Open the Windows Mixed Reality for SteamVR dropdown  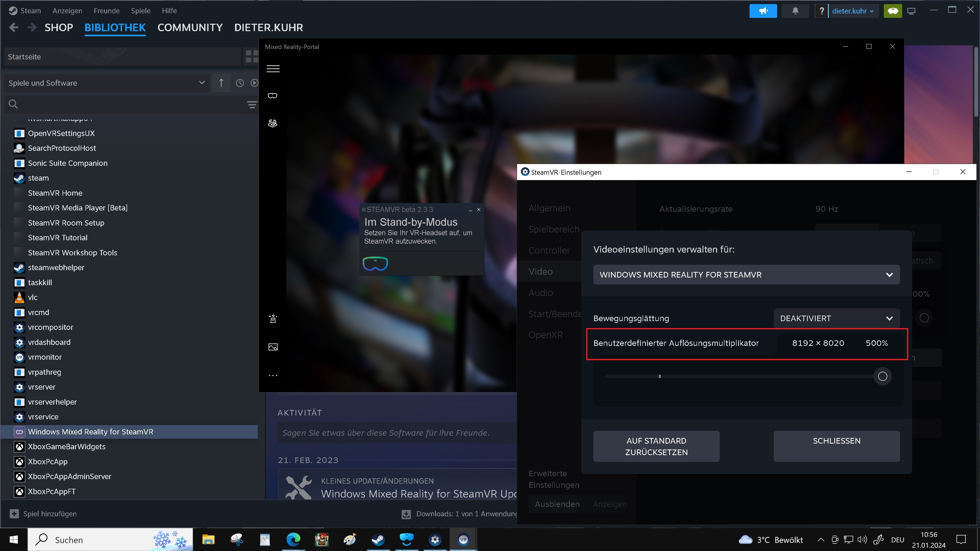[x=746, y=274]
